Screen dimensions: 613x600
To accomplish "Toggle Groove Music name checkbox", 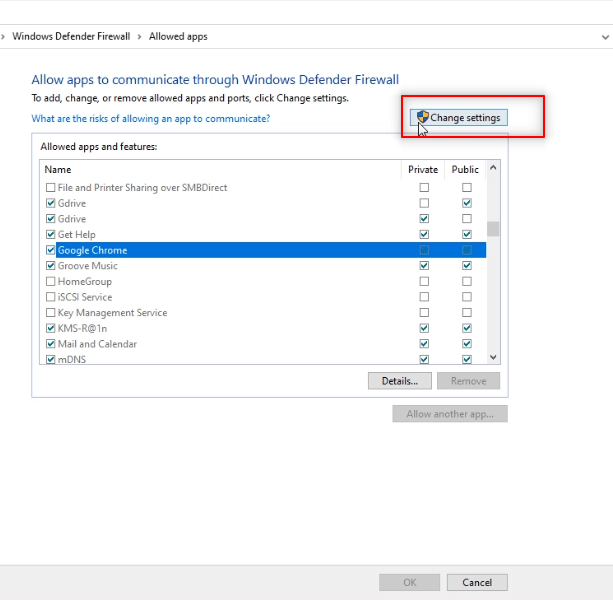I will [x=50, y=266].
